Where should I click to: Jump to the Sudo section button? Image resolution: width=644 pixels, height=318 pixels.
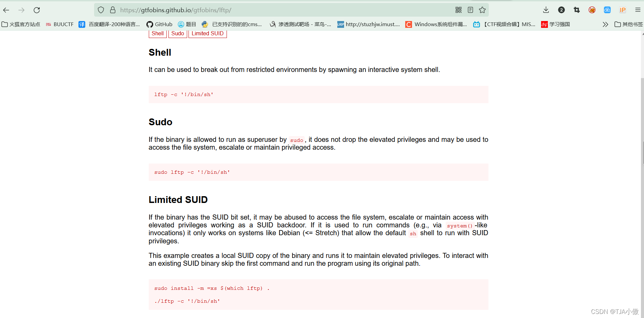(x=178, y=33)
